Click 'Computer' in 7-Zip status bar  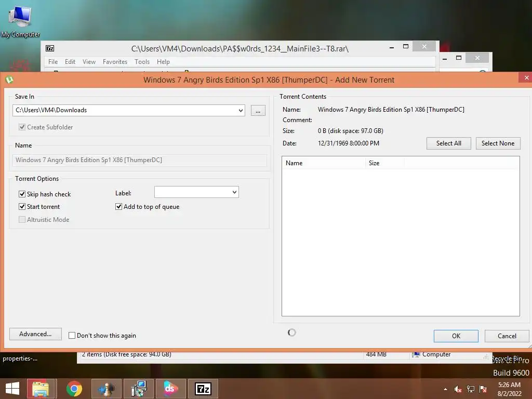tap(436, 354)
